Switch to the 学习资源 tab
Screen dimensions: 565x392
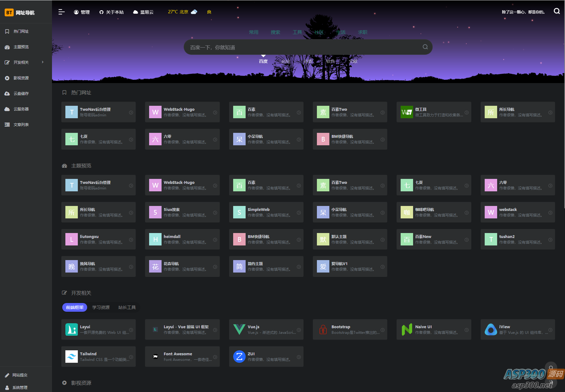101,307
